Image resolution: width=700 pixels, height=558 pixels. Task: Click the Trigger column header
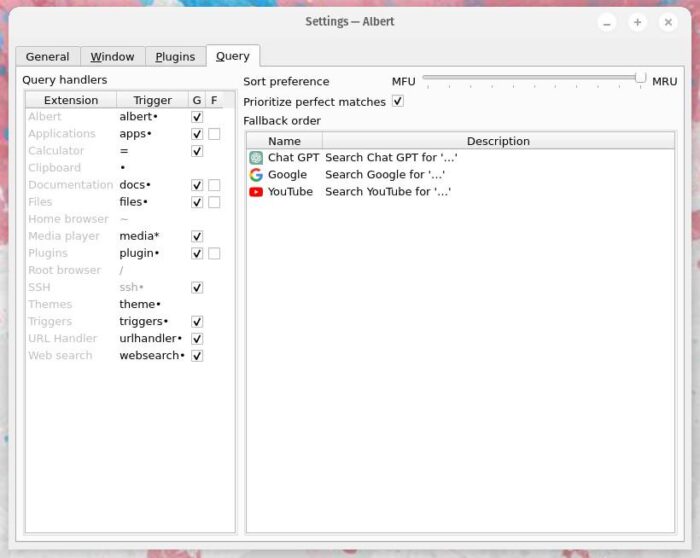tap(152, 100)
